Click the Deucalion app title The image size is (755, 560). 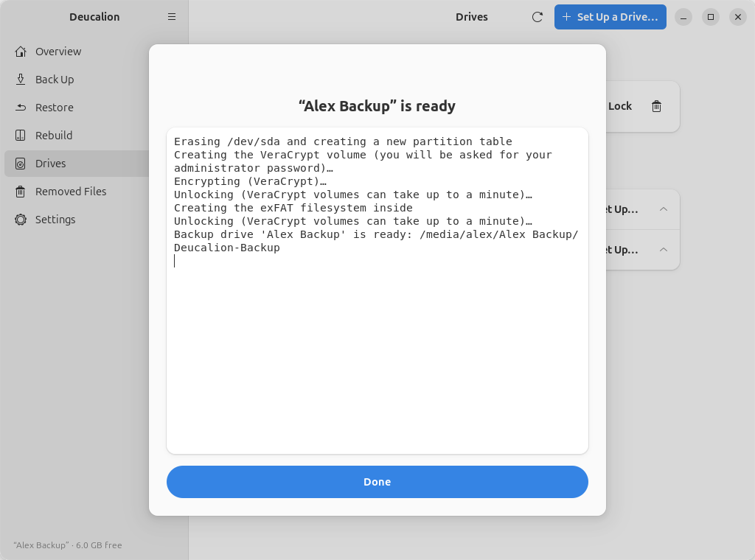point(94,17)
